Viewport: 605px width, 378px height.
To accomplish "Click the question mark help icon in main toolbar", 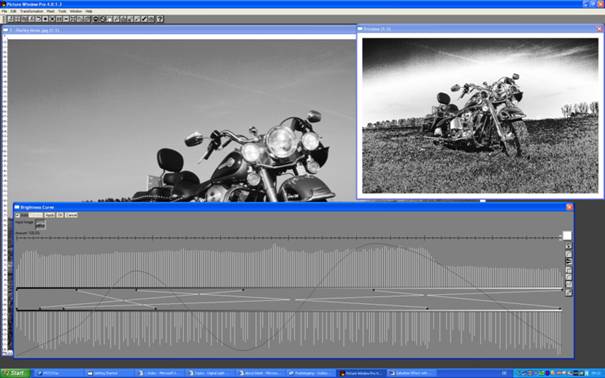I will tap(160, 19).
